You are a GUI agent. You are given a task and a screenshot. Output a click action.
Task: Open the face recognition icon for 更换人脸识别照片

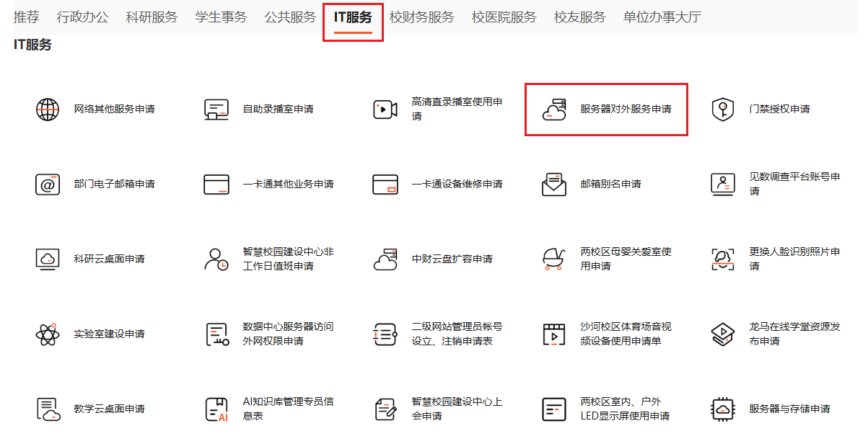(x=723, y=259)
